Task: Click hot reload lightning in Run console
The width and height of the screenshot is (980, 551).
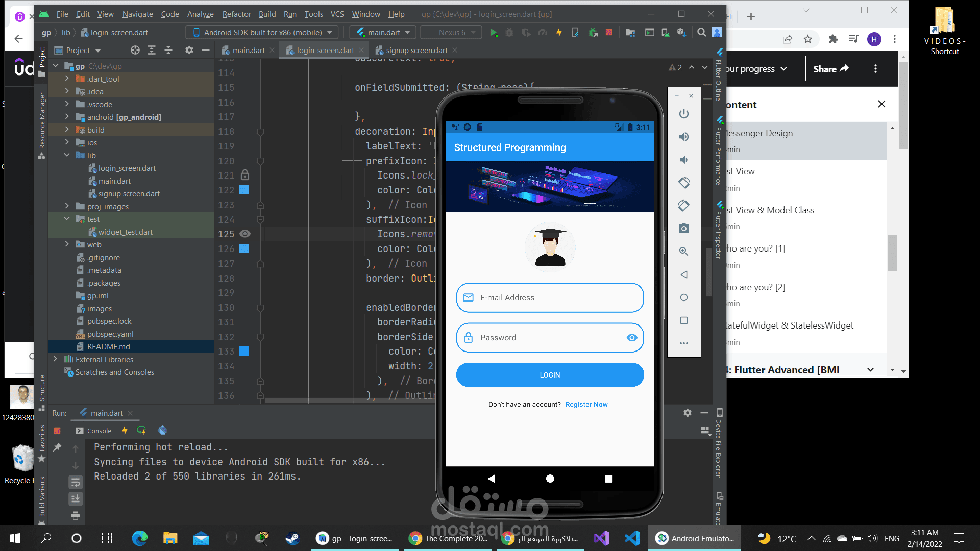Action: [x=125, y=431]
